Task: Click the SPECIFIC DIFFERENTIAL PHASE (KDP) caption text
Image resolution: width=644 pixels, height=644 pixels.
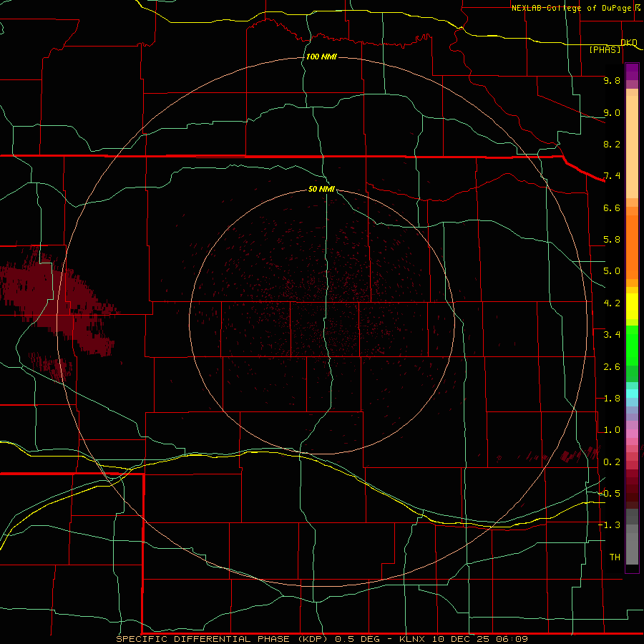Action: [x=223, y=639]
